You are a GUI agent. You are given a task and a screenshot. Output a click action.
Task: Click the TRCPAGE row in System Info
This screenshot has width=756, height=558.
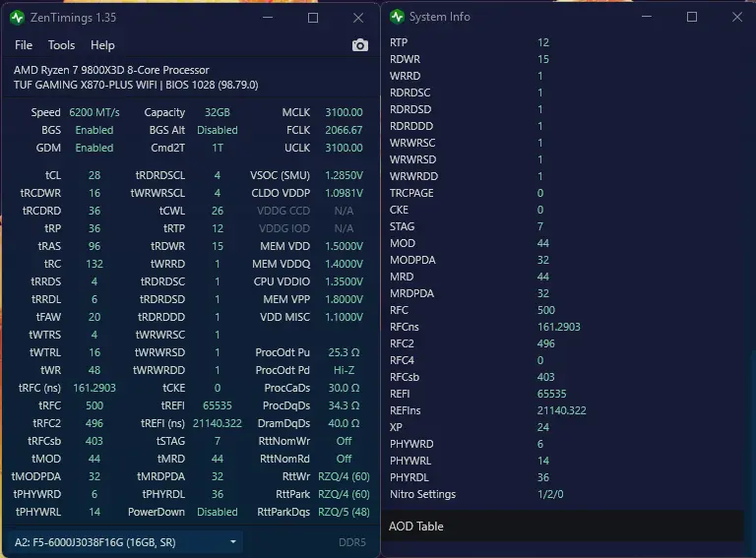pos(563,193)
